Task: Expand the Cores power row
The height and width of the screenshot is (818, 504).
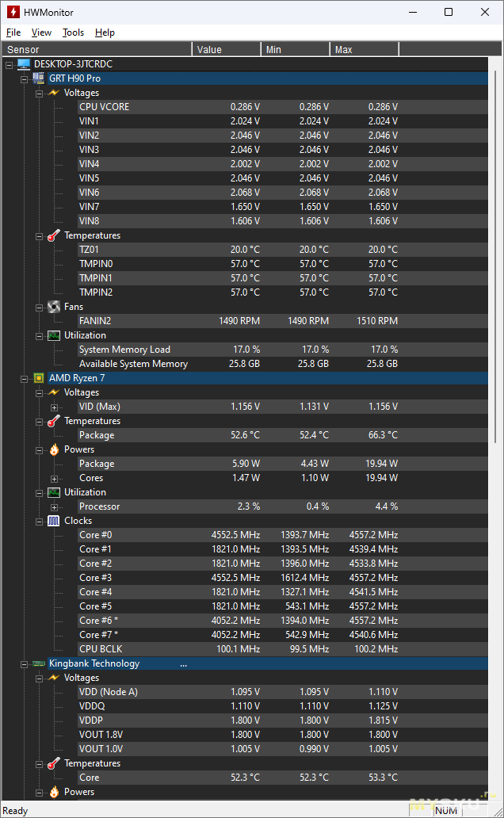Action: [x=54, y=479]
